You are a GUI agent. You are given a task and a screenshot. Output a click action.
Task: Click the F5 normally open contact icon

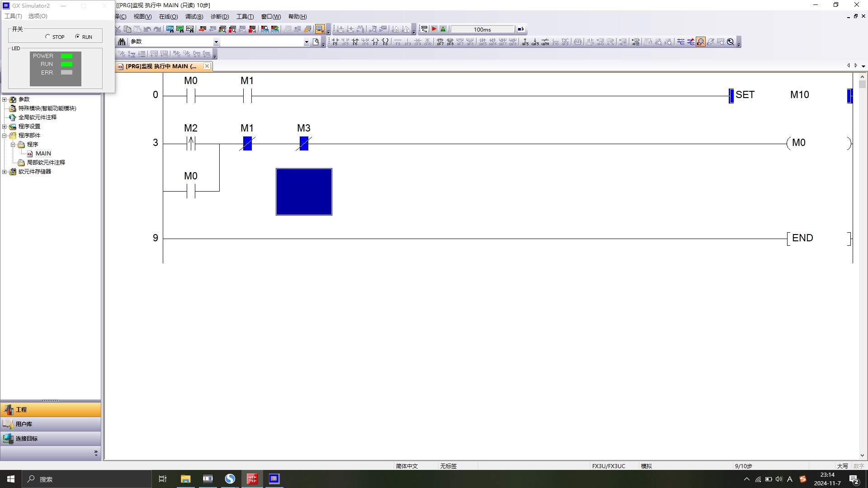tap(335, 42)
